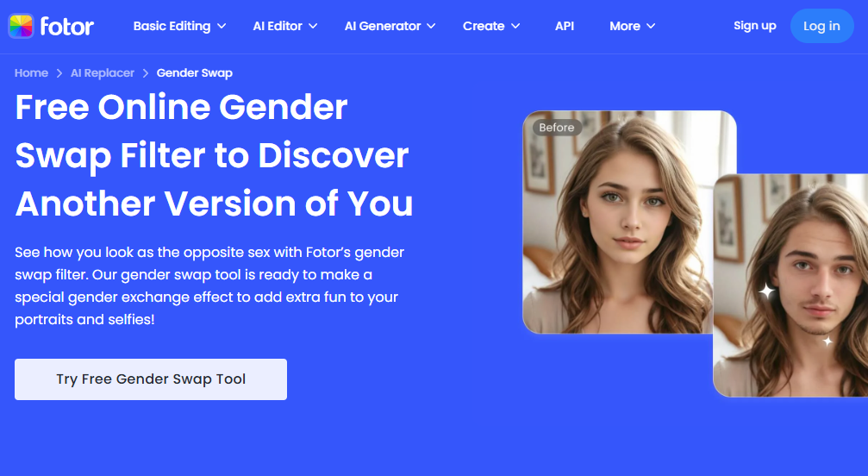Click the large sparkle icon on the male portrait
868x476 pixels.
766,291
